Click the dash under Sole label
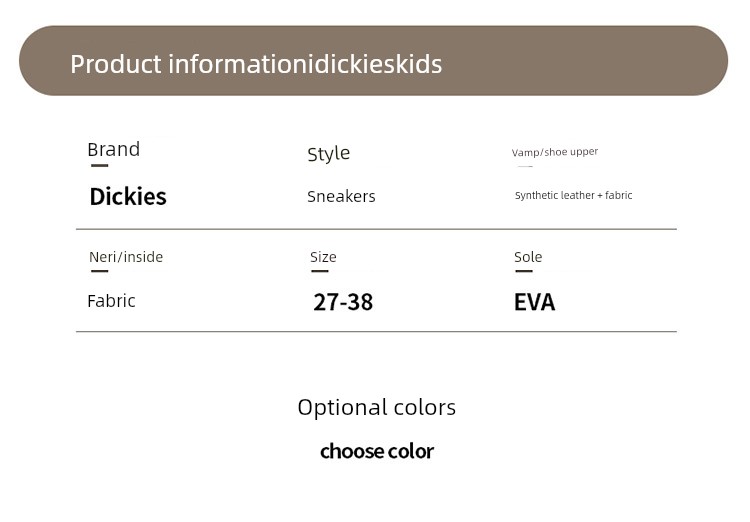Screen dimensions: 750x522 click(x=524, y=271)
